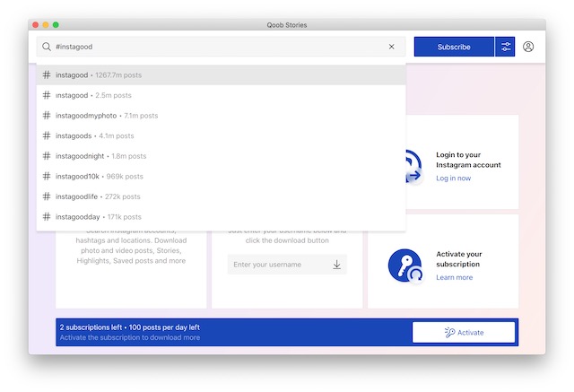Select instagood 2.5m posts suggestion

click(x=221, y=95)
